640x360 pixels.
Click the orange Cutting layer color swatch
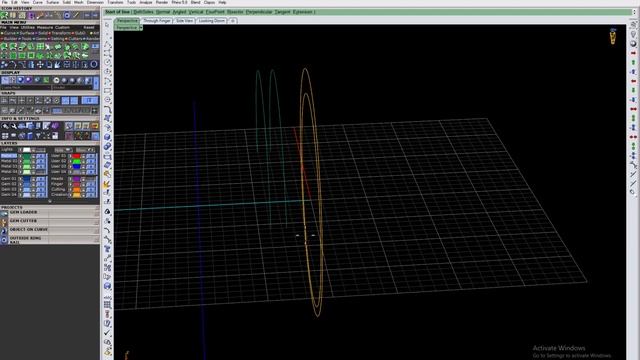pyautogui.click(x=76, y=189)
